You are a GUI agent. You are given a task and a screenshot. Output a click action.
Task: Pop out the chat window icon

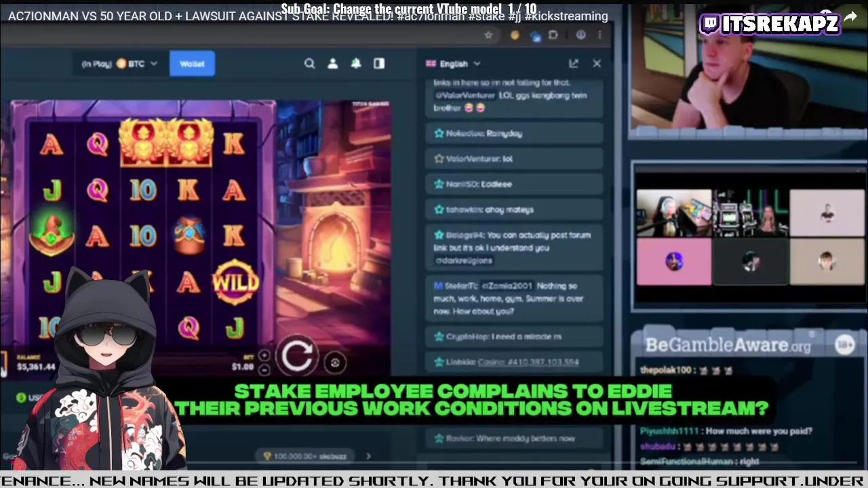click(x=574, y=63)
